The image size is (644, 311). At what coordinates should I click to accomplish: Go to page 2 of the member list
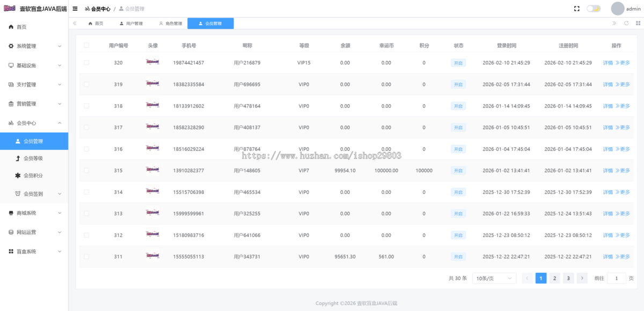click(x=555, y=278)
